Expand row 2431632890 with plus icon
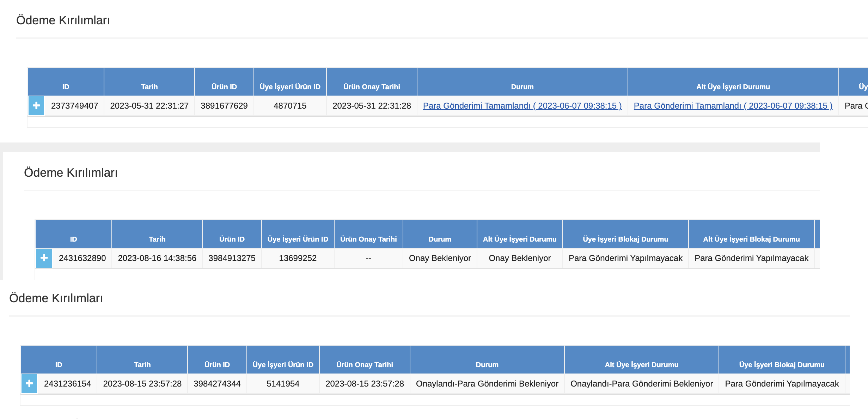Screen dimensions: 868x419 click(44, 258)
